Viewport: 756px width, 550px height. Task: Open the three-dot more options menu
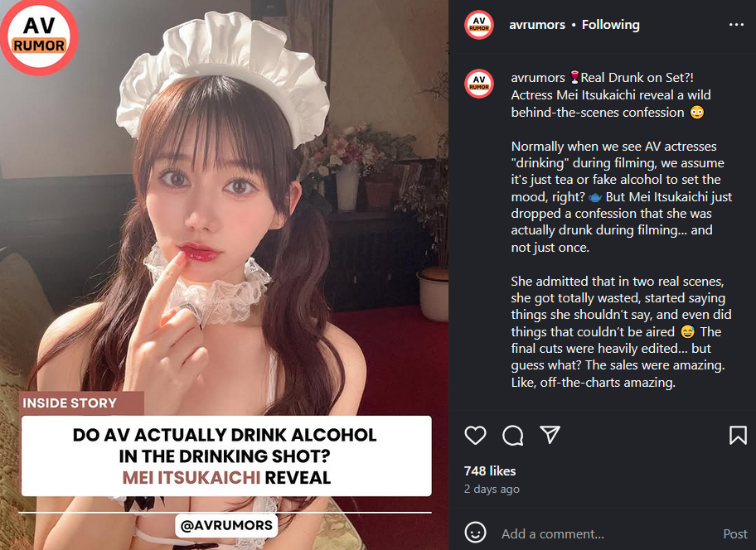[x=736, y=25]
